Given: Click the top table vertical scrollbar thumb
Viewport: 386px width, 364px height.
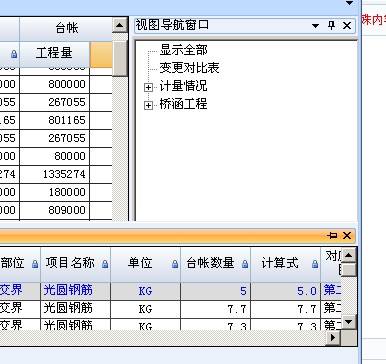Looking at the screenshot, I should [x=119, y=59].
